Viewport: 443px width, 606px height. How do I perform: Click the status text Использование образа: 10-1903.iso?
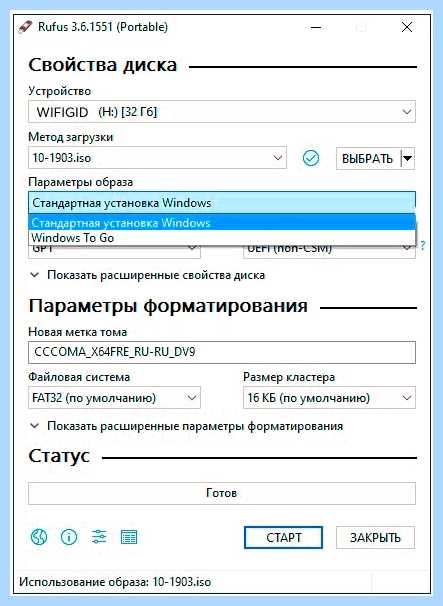[115, 582]
